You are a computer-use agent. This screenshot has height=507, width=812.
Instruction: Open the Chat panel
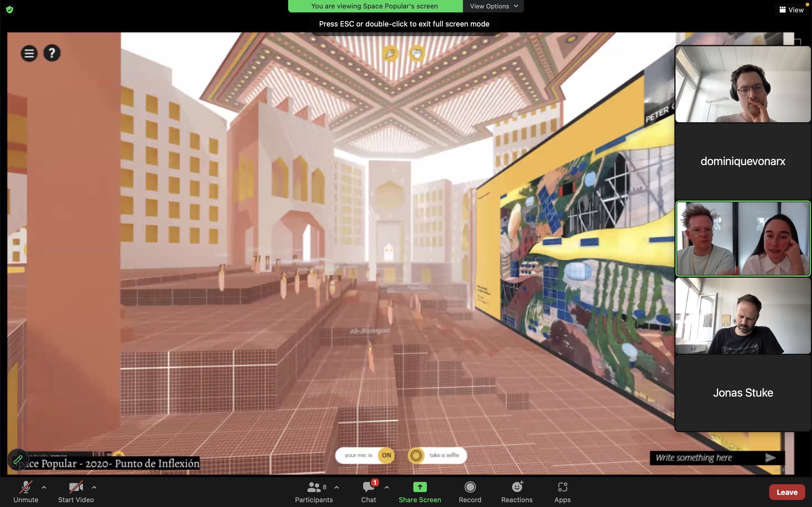click(x=369, y=487)
